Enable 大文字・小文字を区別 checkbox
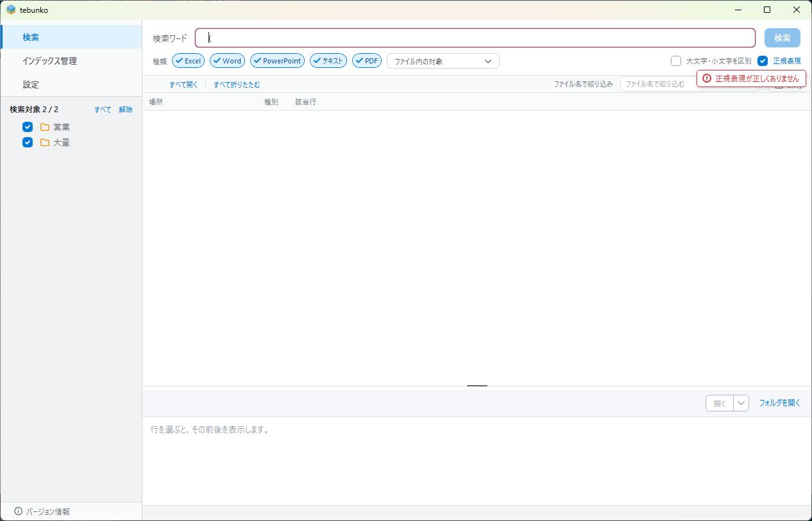The height and width of the screenshot is (521, 812). pos(676,61)
